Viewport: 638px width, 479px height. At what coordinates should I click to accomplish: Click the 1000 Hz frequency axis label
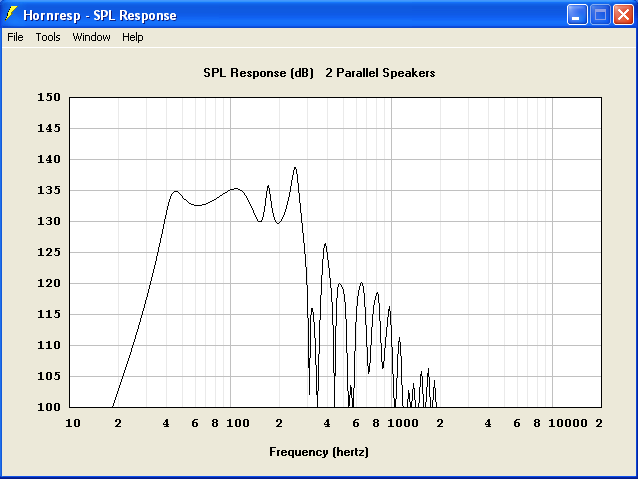403,423
